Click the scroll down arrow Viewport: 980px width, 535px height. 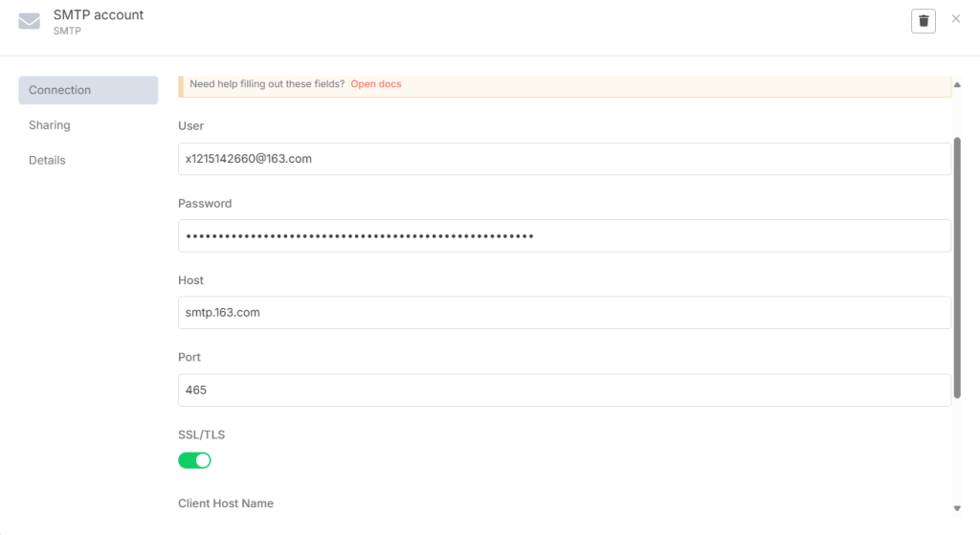click(x=957, y=507)
